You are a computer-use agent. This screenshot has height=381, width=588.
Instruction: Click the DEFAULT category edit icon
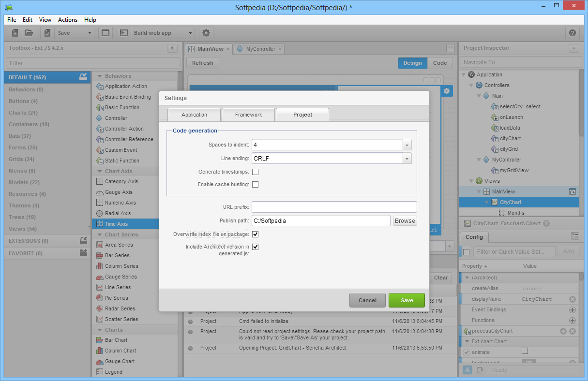tap(83, 77)
